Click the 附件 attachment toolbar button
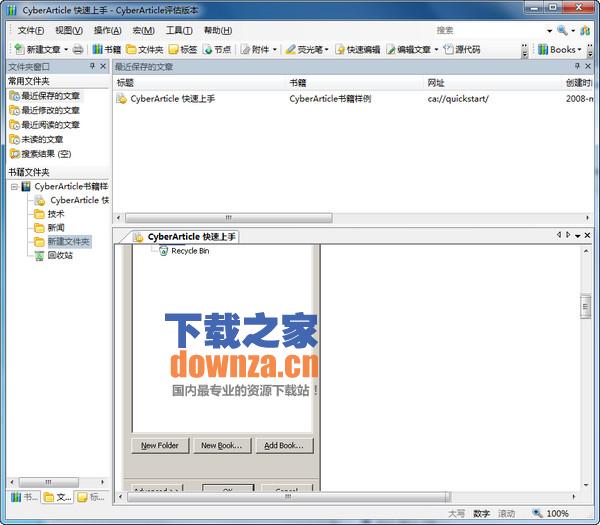Screen dimensions: 600x525 (x=255, y=49)
